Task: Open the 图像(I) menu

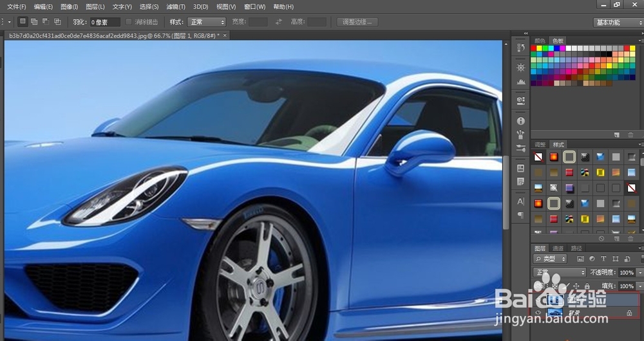Action: coord(69,7)
